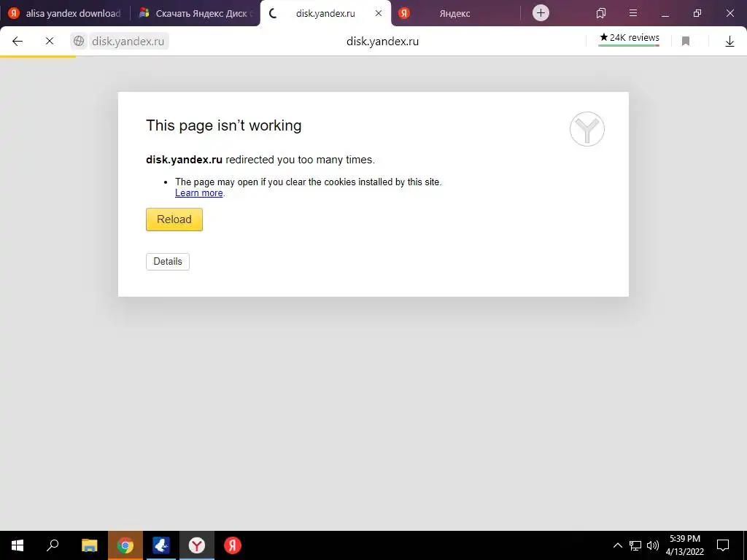Viewport: 747px width, 560px height.
Task: Open a new tab with plus
Action: point(541,13)
